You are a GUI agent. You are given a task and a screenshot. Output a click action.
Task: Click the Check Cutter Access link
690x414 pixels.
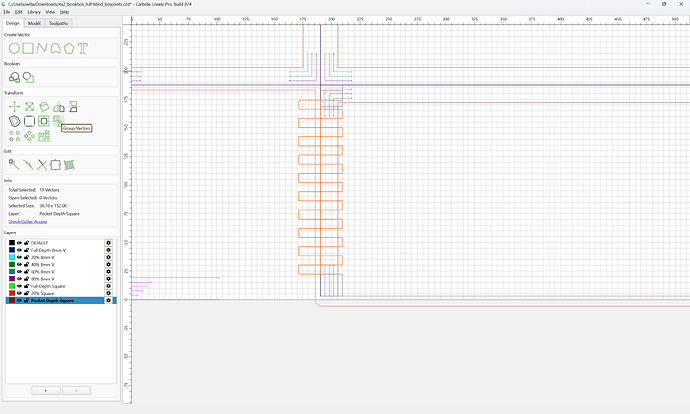pyautogui.click(x=28, y=222)
